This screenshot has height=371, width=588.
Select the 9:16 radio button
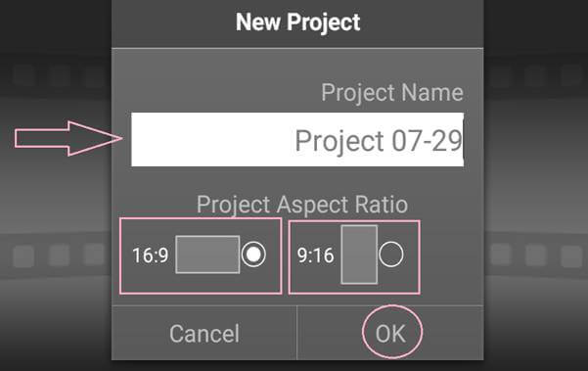tap(391, 255)
